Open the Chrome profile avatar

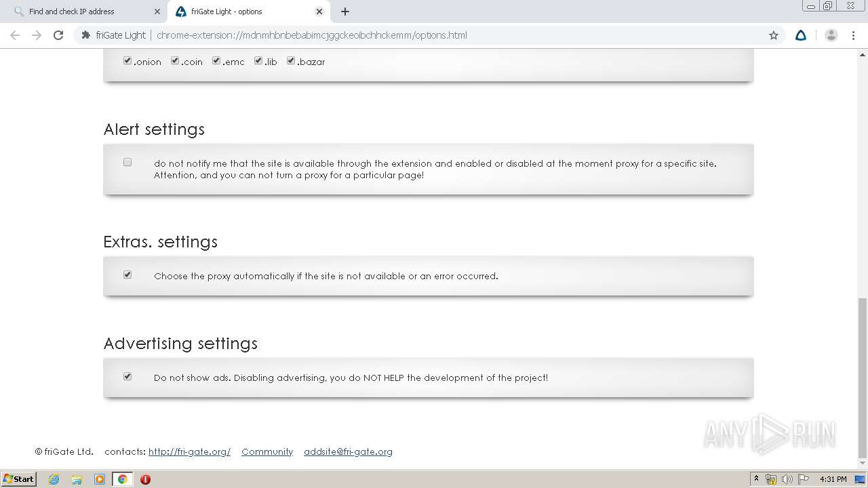pos(831,35)
